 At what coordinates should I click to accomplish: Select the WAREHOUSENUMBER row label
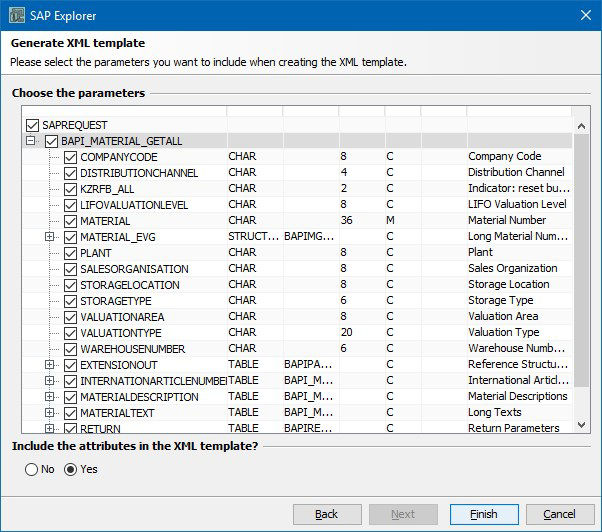pos(132,349)
